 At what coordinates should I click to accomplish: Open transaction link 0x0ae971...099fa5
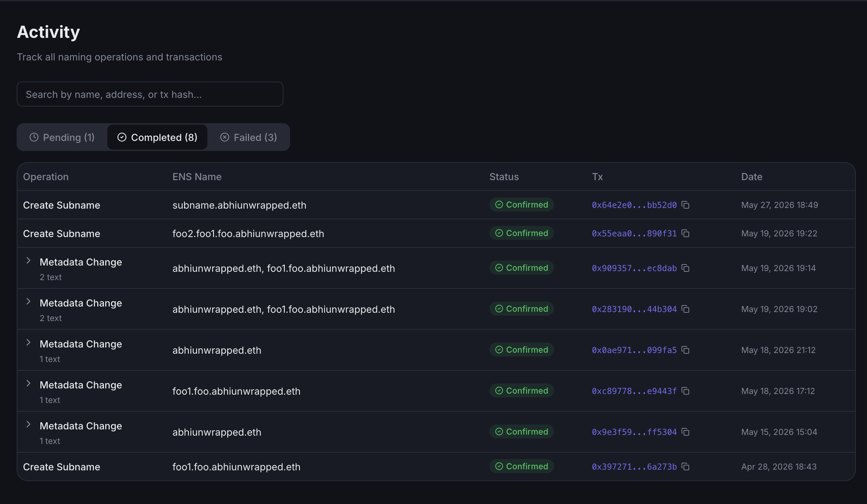click(x=634, y=350)
